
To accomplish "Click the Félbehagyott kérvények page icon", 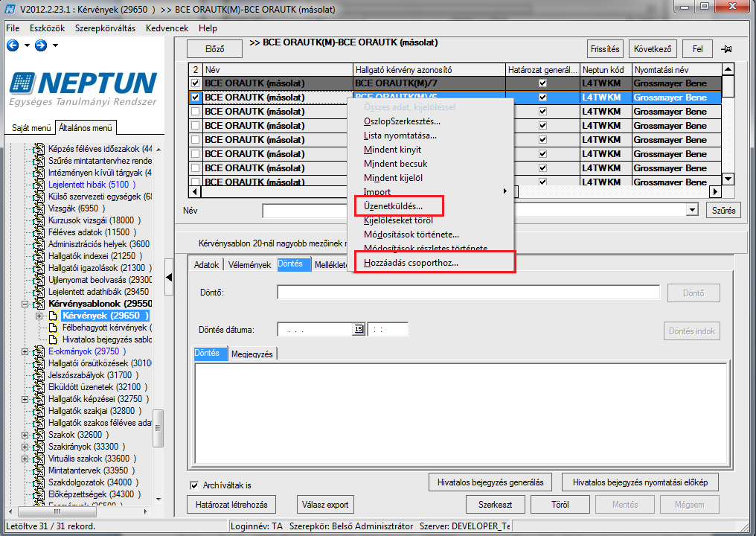I will pos(54,328).
